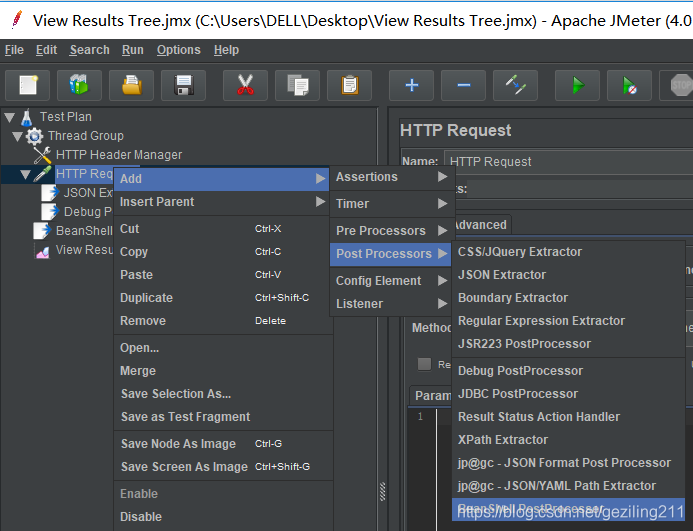Expand all nodes with plus icon
The image size is (693, 531).
coord(411,85)
